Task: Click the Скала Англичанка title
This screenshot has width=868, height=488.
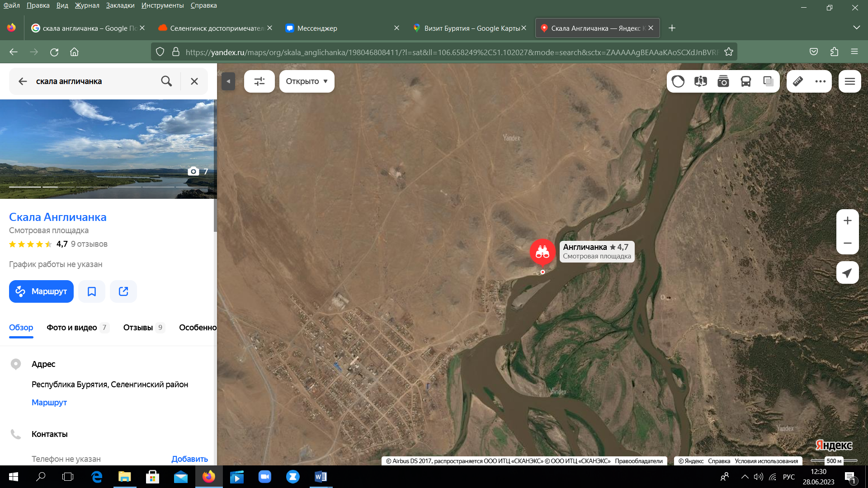Action: pos(58,217)
